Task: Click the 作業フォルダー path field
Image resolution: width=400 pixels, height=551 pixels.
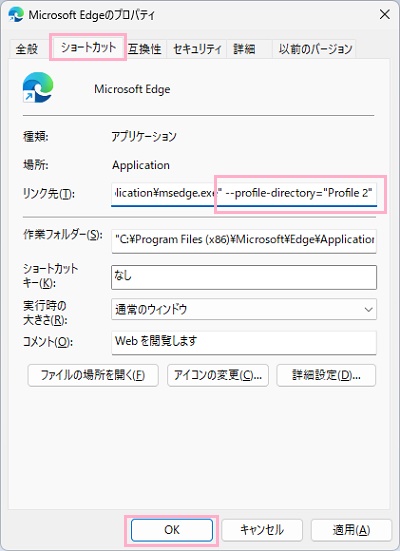Action: click(x=244, y=241)
